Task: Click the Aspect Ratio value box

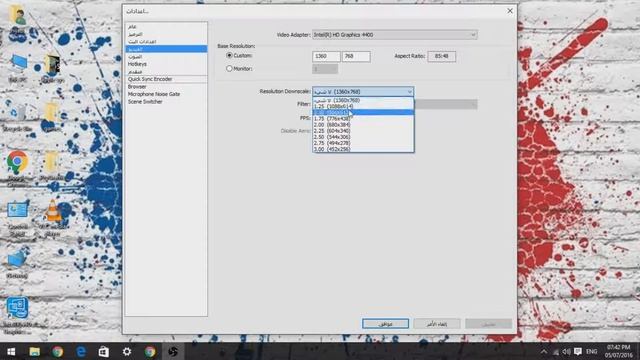Action: click(442, 56)
